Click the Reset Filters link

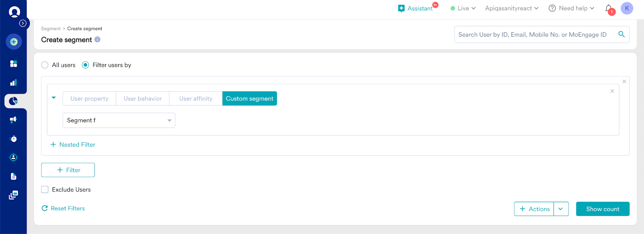click(64, 208)
